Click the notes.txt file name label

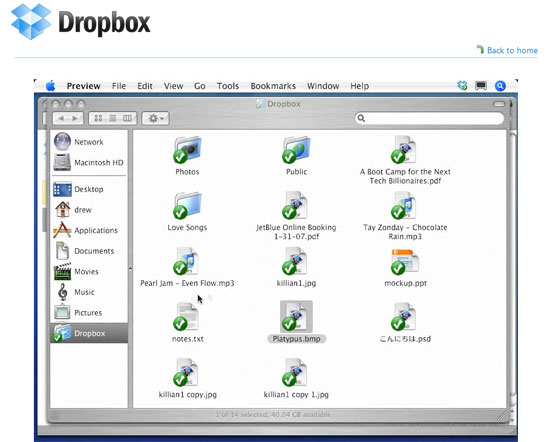coord(188,339)
